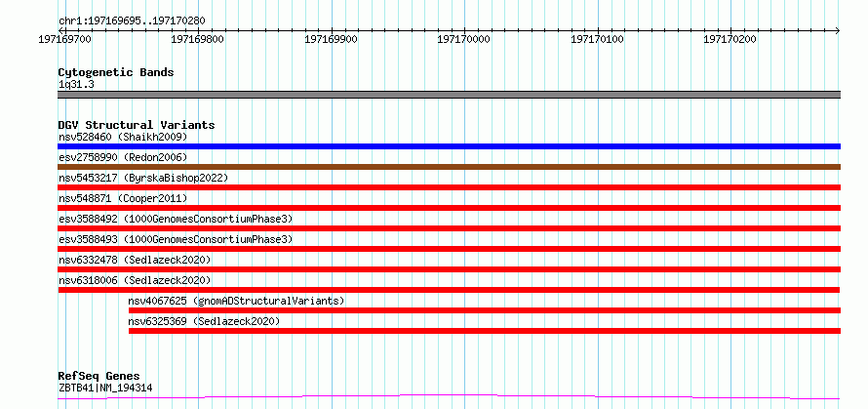Click the ruler's right arrowhead
This screenshot has height=409, width=868.
pos(838,30)
